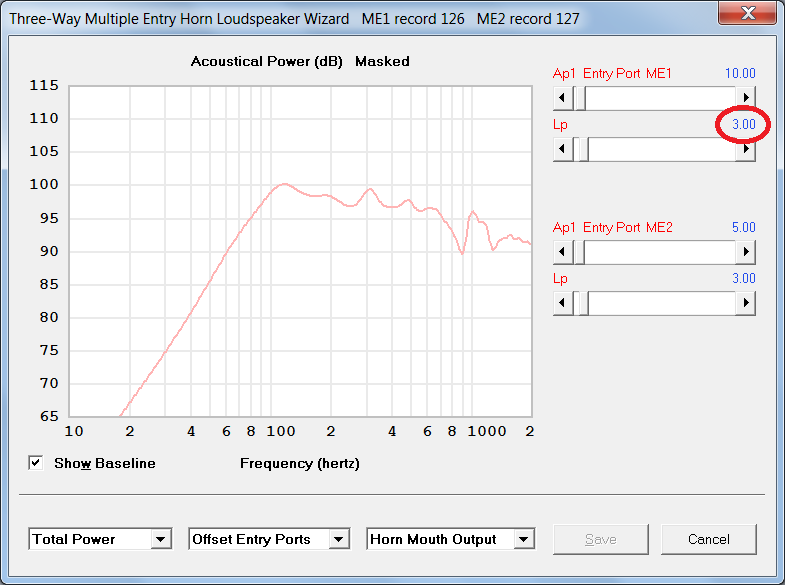
Task: Click the ME1 Ap1 Entry Port slider thumb
Action: [x=579, y=98]
